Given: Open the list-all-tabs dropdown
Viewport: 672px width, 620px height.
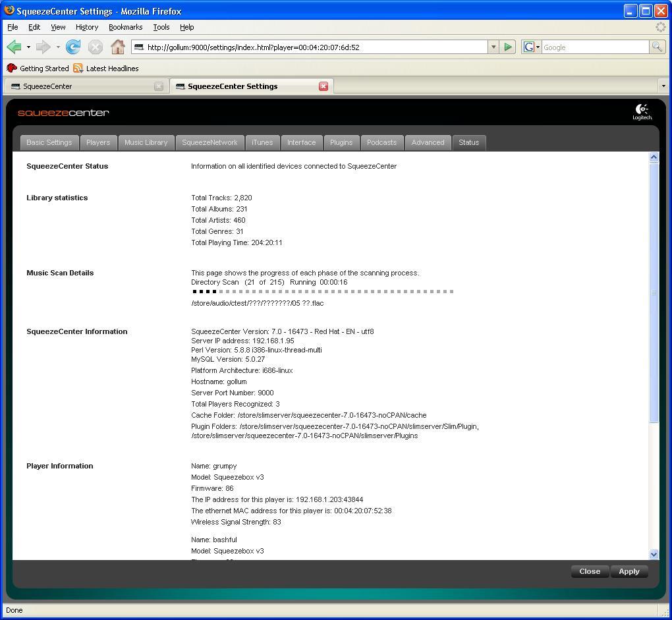Looking at the screenshot, I should (x=663, y=86).
